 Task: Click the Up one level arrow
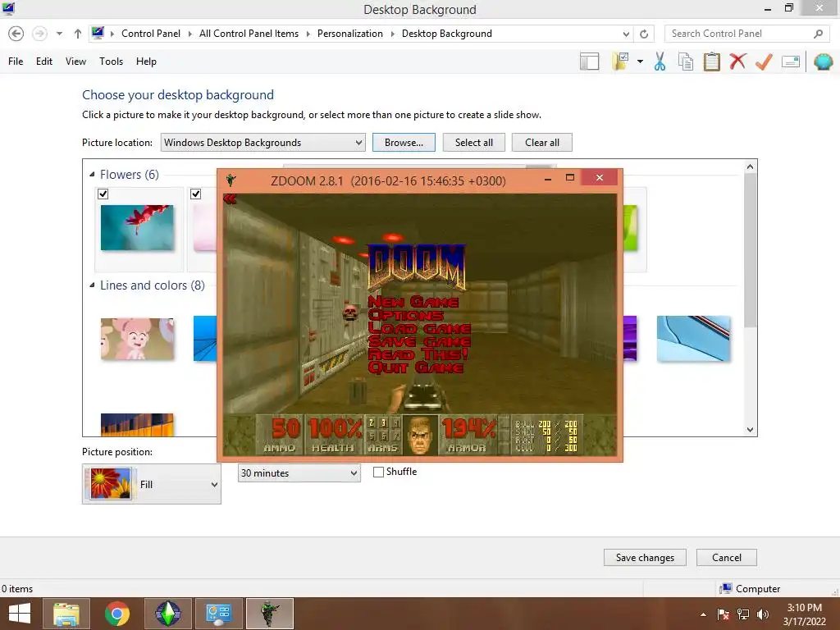(x=78, y=34)
